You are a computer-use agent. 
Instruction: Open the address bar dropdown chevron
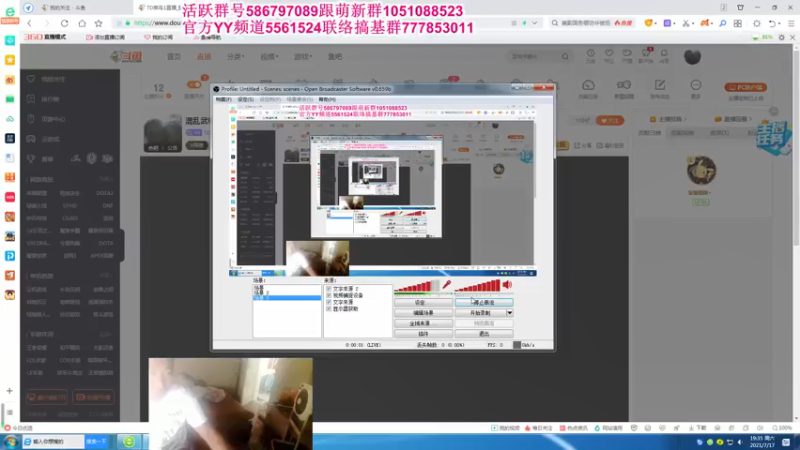pos(534,23)
